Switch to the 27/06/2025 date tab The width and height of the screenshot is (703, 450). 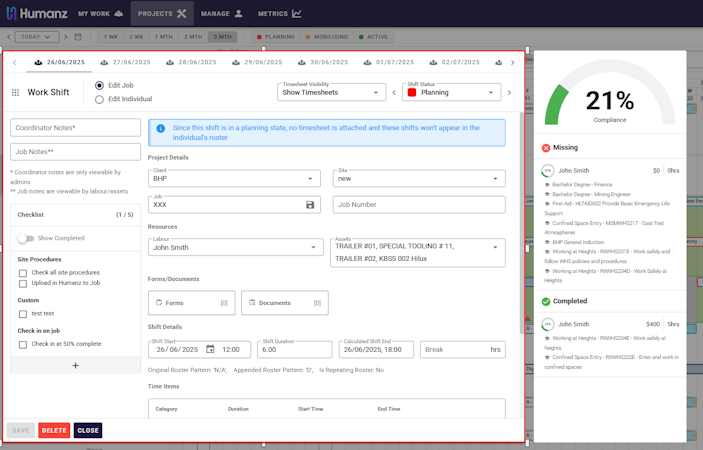click(x=126, y=62)
